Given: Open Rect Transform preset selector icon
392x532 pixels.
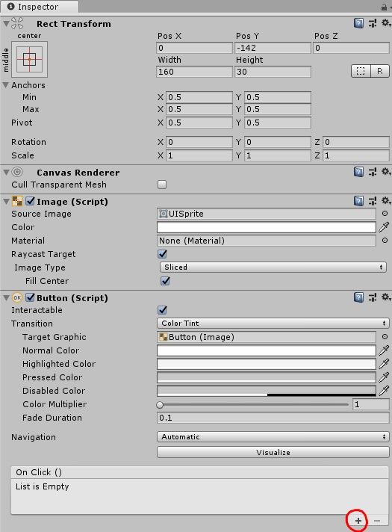Looking at the screenshot, I should pos(373,23).
